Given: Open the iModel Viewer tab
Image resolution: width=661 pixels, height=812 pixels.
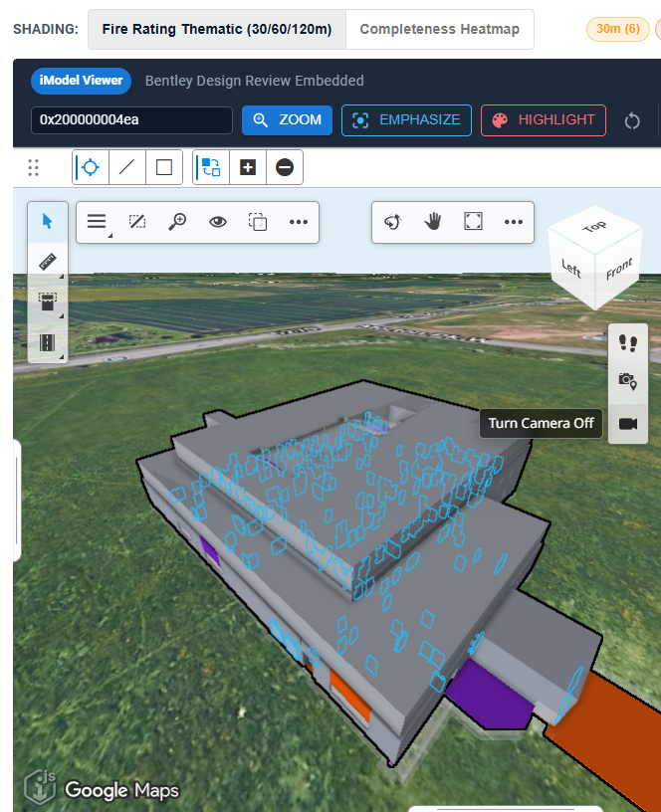Looking at the screenshot, I should (x=81, y=81).
